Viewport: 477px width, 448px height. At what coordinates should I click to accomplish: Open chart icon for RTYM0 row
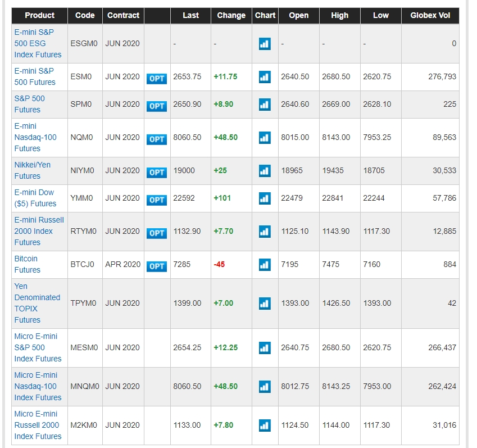tap(265, 232)
